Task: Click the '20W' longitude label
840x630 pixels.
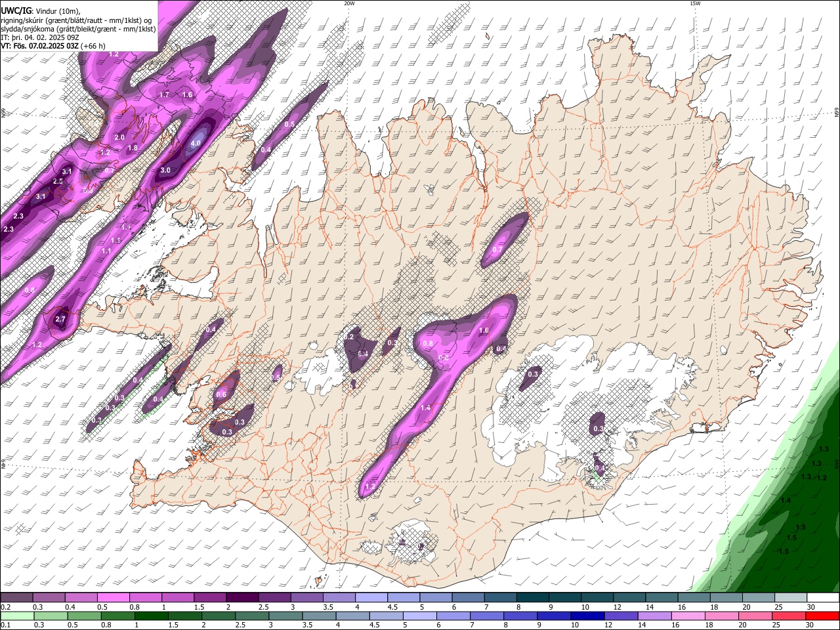Action: click(x=349, y=3)
